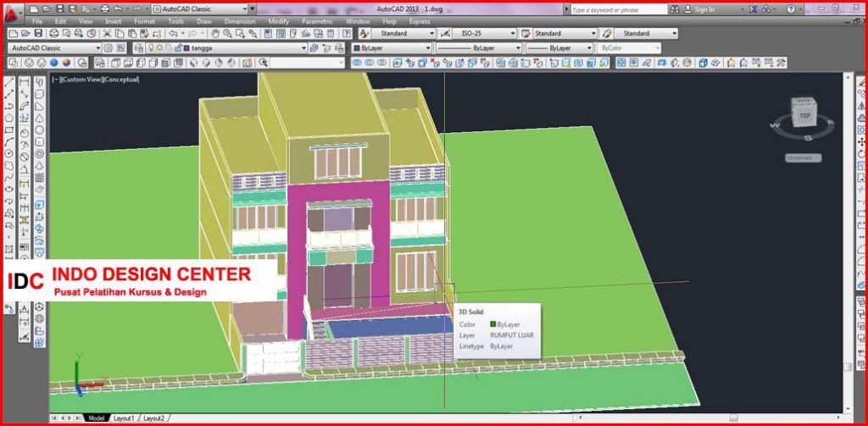Click the Undo arrow in Standard toolbar

click(174, 34)
